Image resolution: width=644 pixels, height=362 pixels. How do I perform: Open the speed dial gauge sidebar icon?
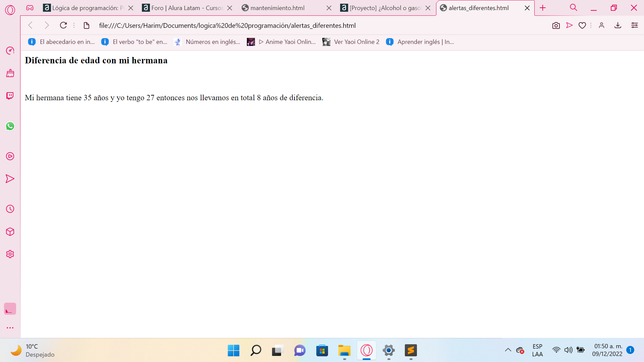pos(10,51)
